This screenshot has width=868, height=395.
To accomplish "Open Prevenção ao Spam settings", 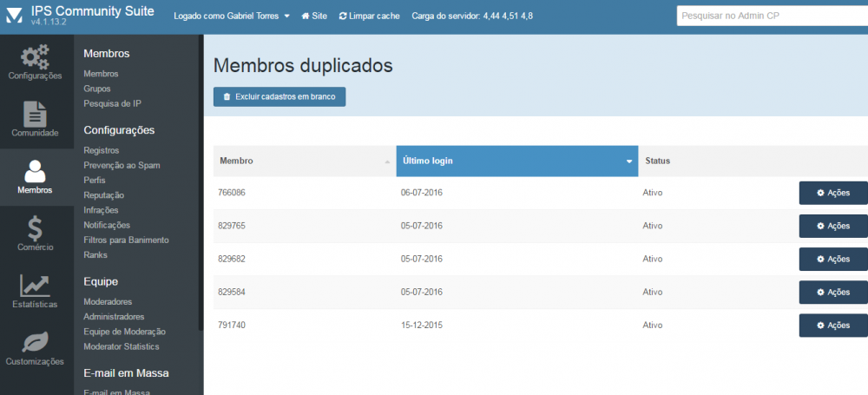I will point(122,165).
